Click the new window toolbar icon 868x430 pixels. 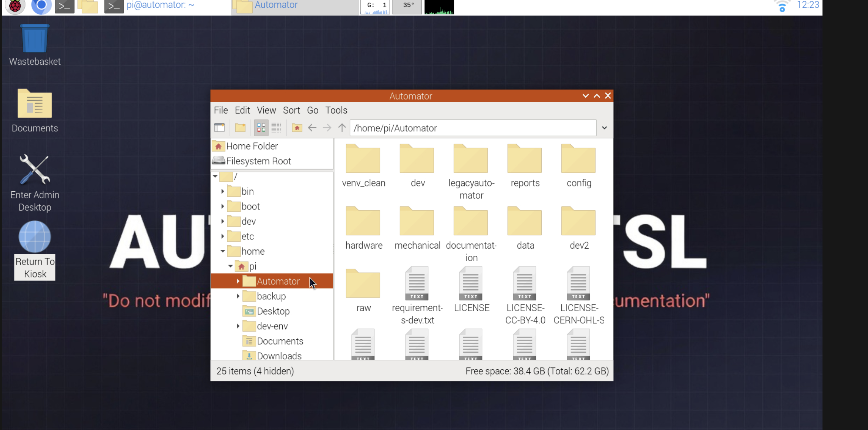click(219, 128)
